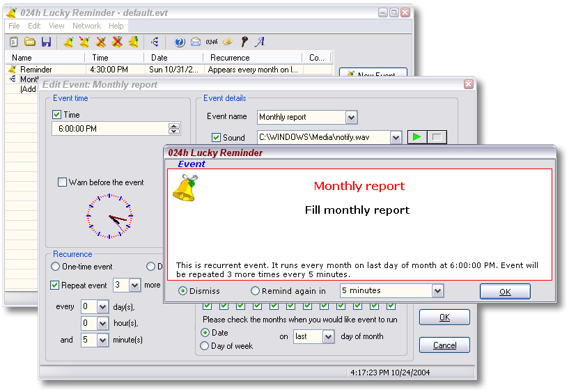This screenshot has height=392, width=569.
Task: Sort list by the Date column header
Action: pyautogui.click(x=173, y=57)
